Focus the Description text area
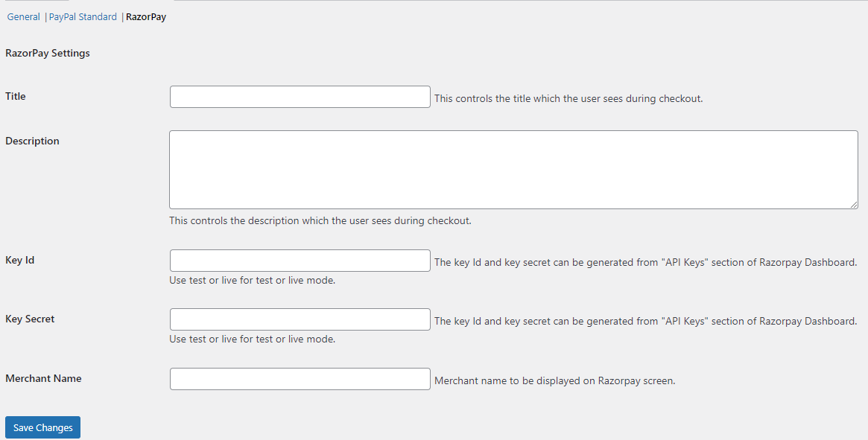Viewport: 868px width, 440px height. [513, 170]
